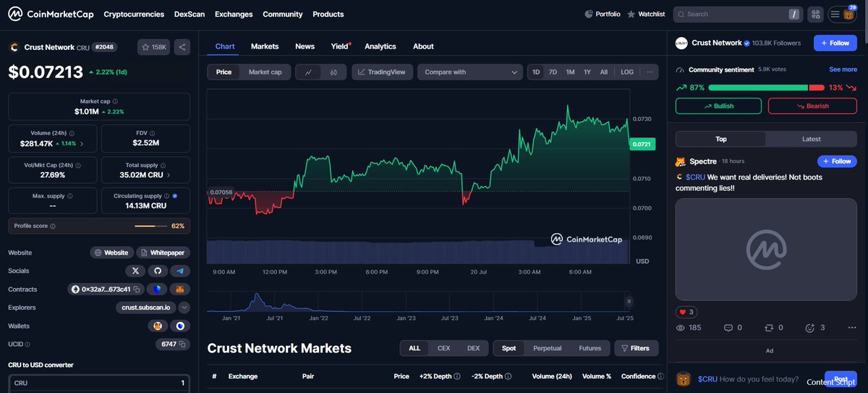The width and height of the screenshot is (868, 393).
Task: Open the Cryptocurrencies nav menu
Action: coord(134,14)
